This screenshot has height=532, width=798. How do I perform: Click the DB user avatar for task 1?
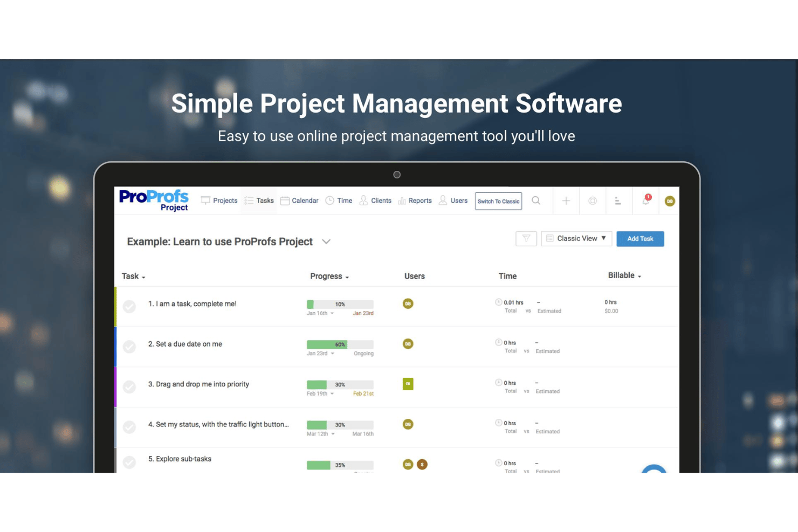[x=408, y=303]
